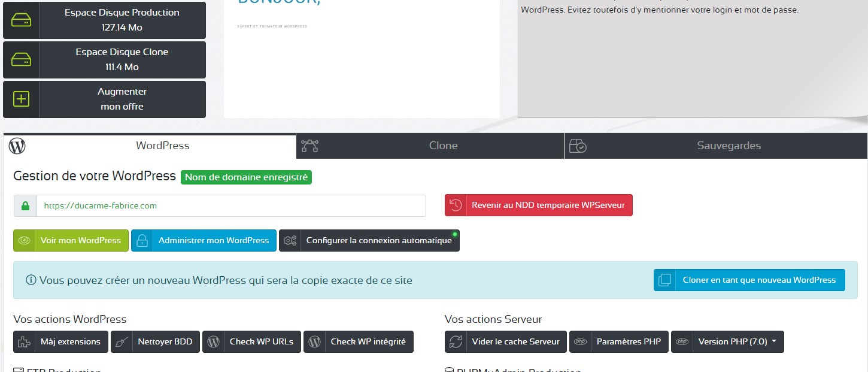Screen dimensions: 868x372
Task: Click the Check WP intégrité button
Action: click(358, 341)
